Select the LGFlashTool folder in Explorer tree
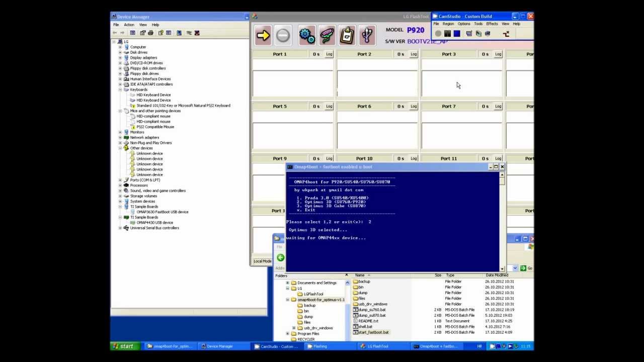Viewport: 644px width, 362px height. (x=313, y=294)
